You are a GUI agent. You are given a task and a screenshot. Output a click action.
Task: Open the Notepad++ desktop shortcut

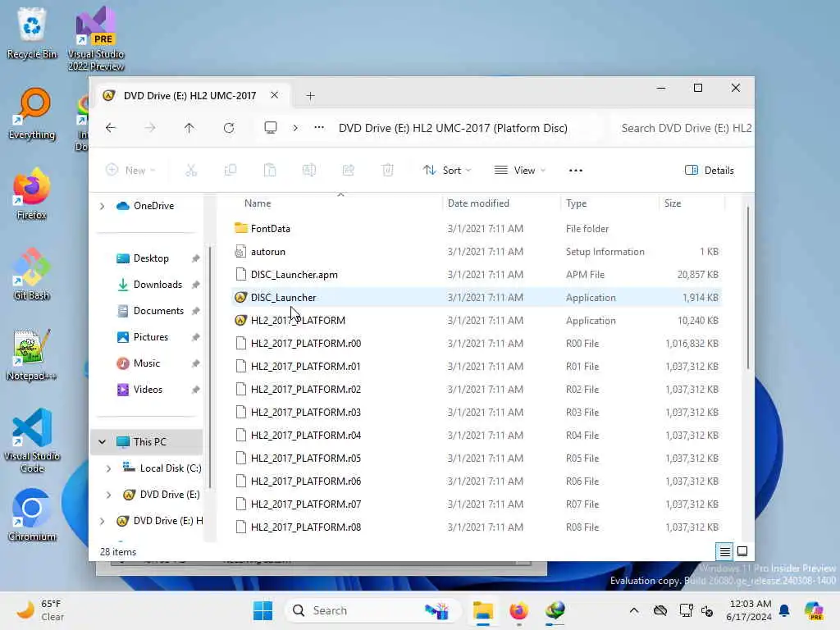[32, 354]
